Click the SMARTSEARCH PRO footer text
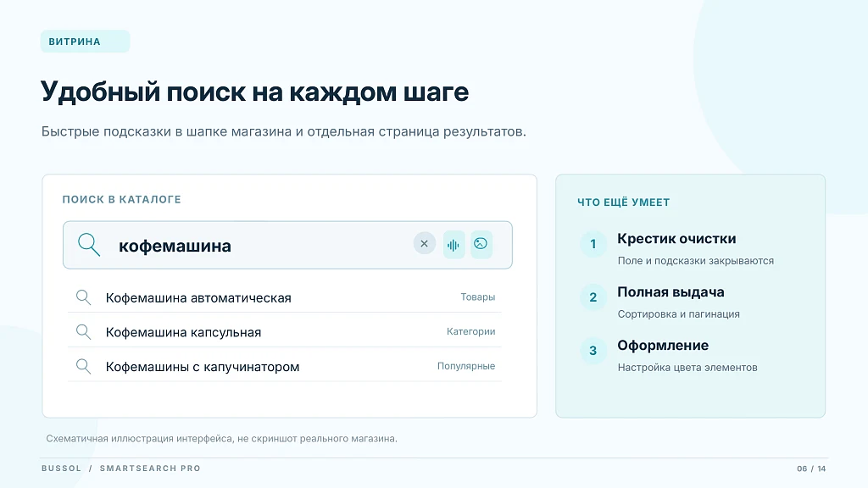The image size is (868, 488). point(150,468)
